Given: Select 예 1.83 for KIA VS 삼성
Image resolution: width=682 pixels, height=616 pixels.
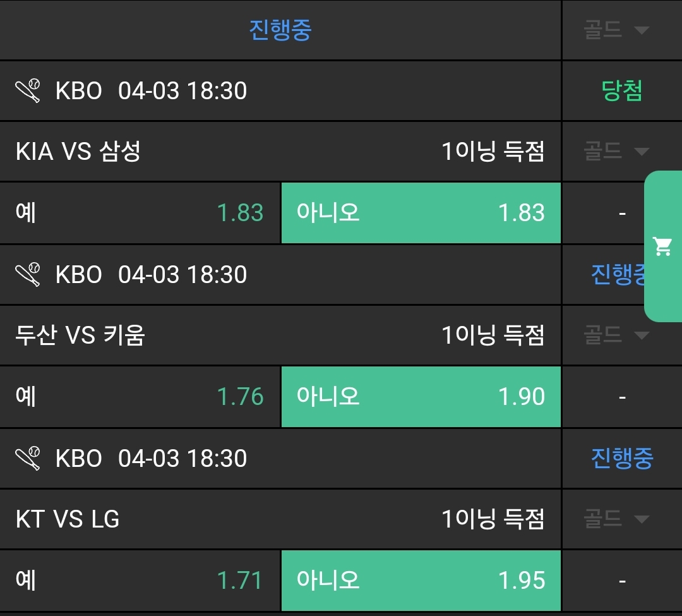Looking at the screenshot, I should tap(140, 213).
